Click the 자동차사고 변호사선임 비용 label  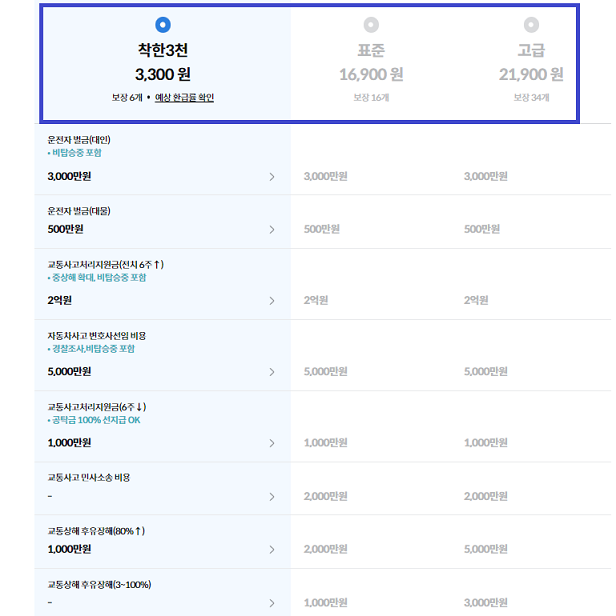(97, 336)
